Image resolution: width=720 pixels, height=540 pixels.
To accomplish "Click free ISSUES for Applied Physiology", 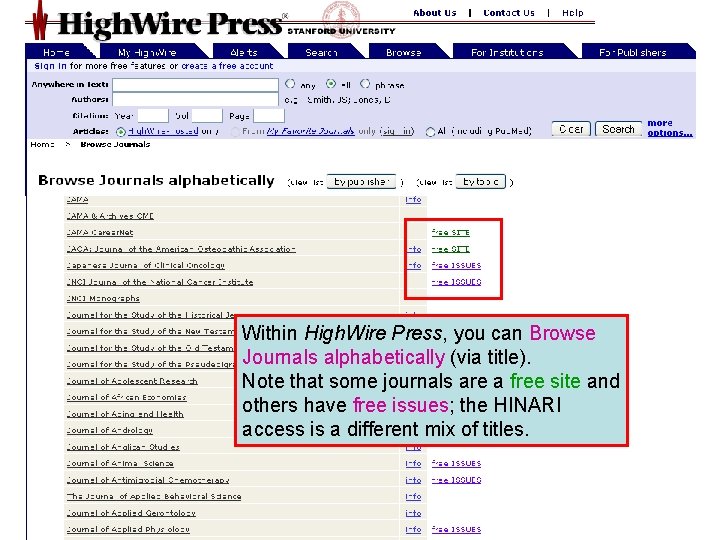I will click(456, 530).
